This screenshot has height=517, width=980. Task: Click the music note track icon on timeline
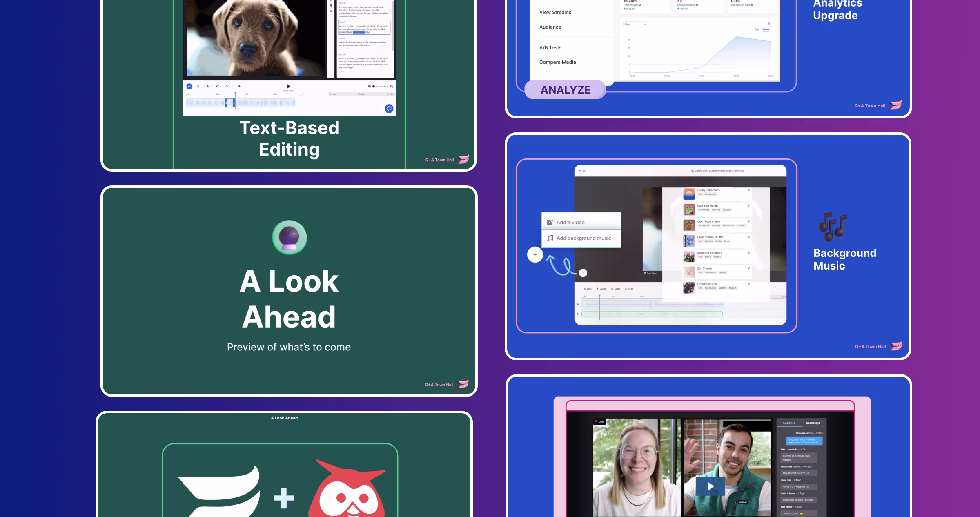(x=578, y=314)
